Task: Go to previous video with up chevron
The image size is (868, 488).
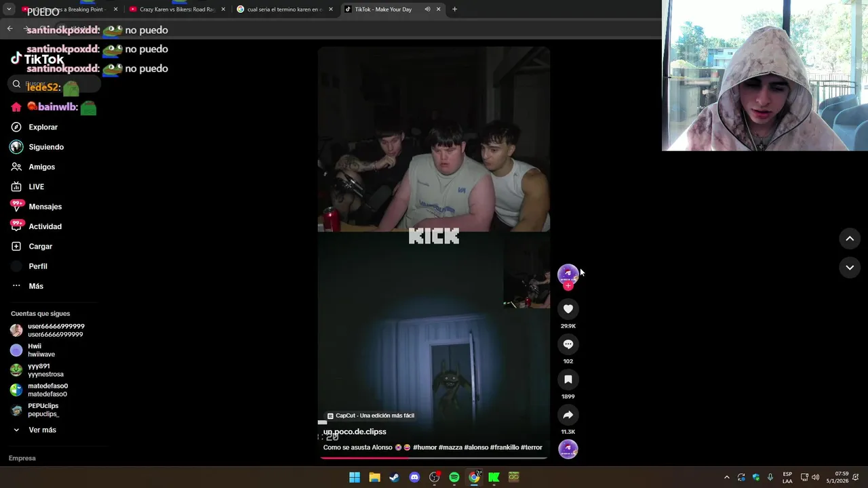Action: tap(850, 239)
